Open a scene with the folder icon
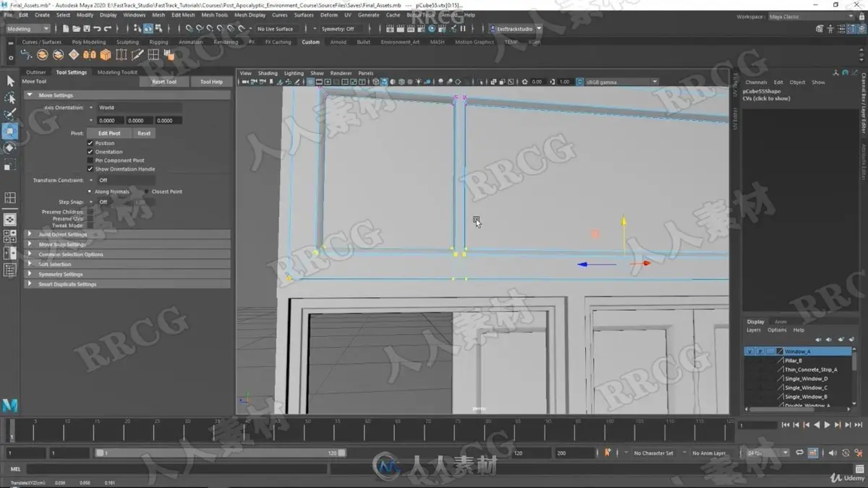Image resolution: width=868 pixels, height=488 pixels. coord(76,29)
